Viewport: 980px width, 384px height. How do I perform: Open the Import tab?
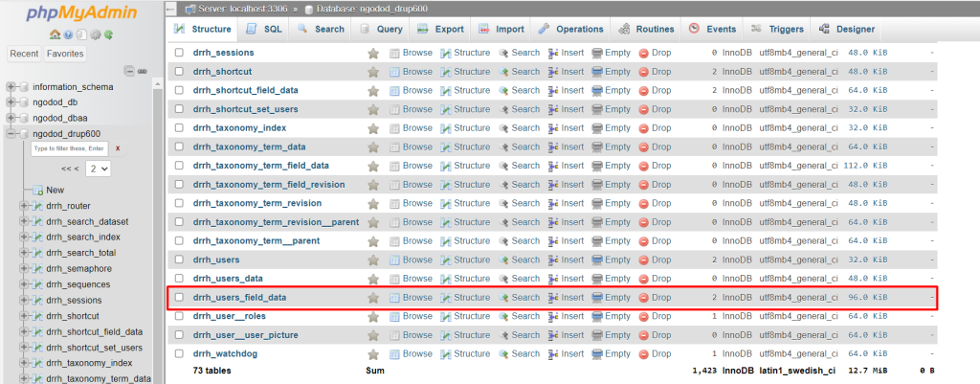pyautogui.click(x=501, y=29)
